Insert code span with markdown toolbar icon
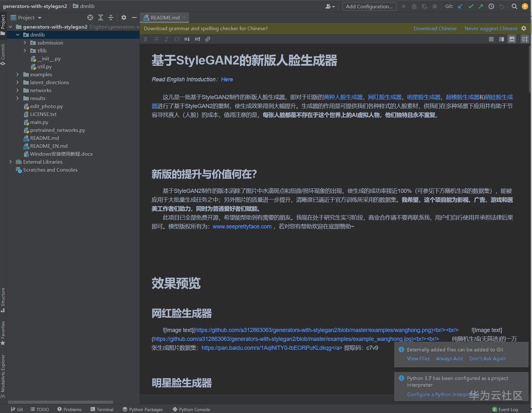Image resolution: width=532 pixels, height=413 pixels. pos(177,39)
